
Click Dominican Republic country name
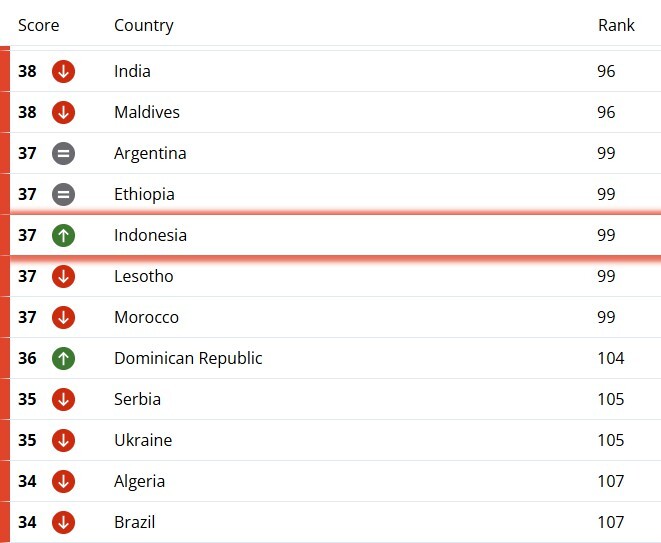pyautogui.click(x=188, y=358)
